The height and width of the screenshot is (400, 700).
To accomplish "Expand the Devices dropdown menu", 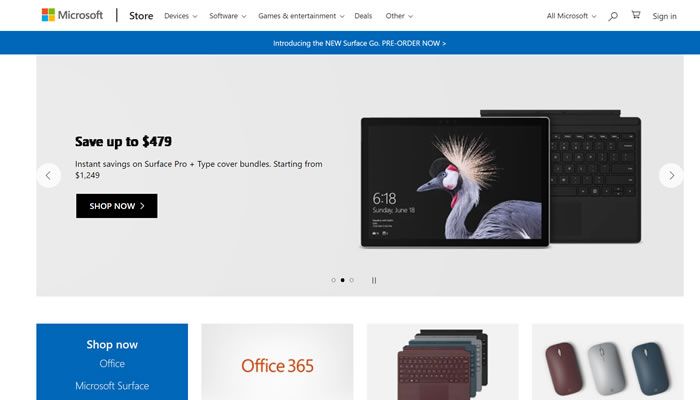I will [x=180, y=16].
